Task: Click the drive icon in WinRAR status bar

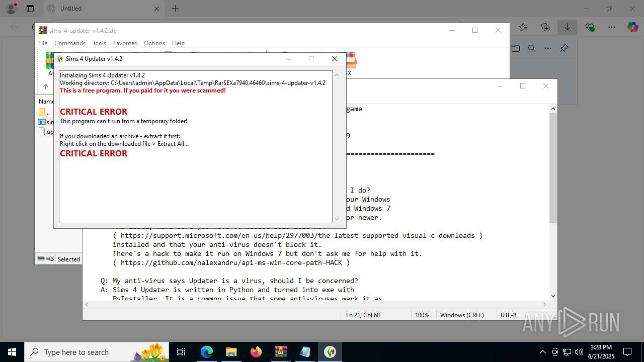Action: click(41, 259)
